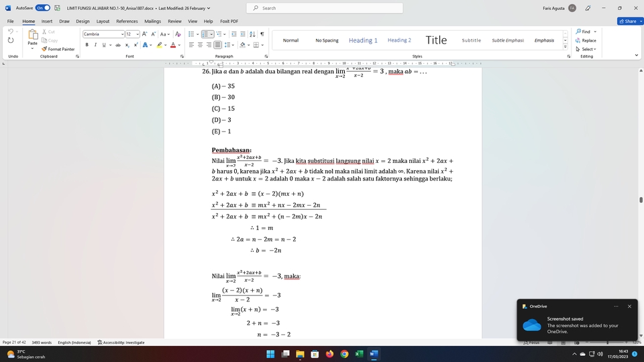Toggle underline formatting
The height and width of the screenshot is (362, 644).
pos(104,45)
